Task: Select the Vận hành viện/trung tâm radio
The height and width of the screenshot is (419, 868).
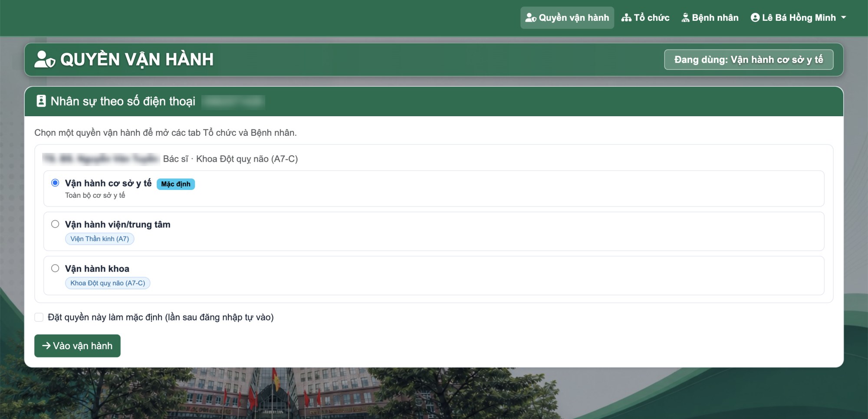Action: pyautogui.click(x=55, y=224)
